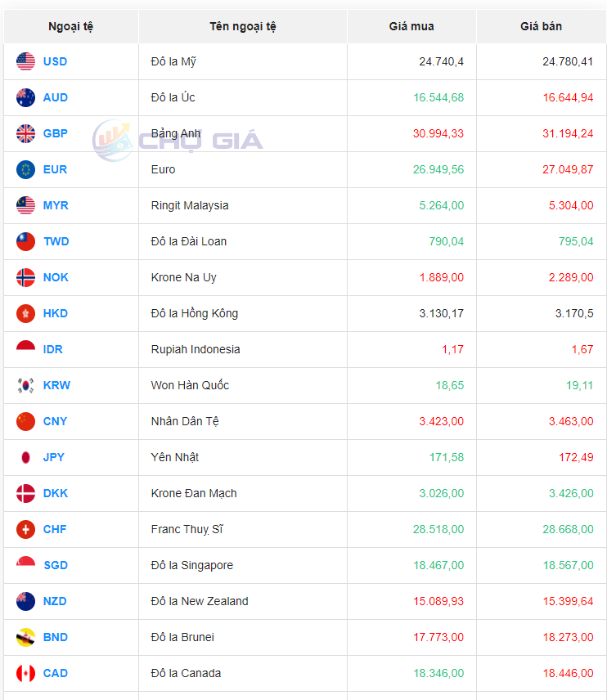Open the HKD currency link

55,313
